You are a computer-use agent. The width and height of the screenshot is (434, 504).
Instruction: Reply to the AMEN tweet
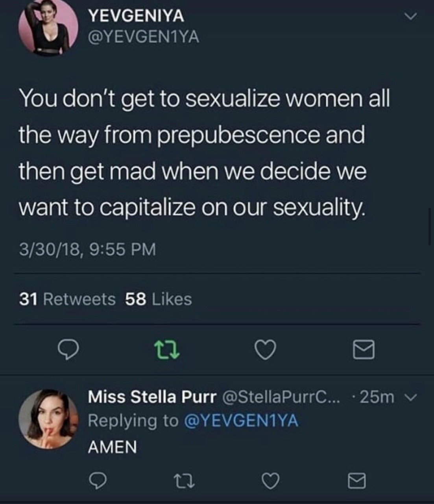(x=98, y=481)
